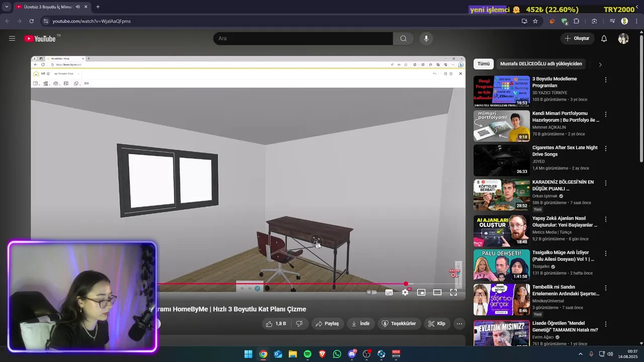Click the address bar URL youtube.com/watch
Screen dimensions: 644x362
coord(92,21)
